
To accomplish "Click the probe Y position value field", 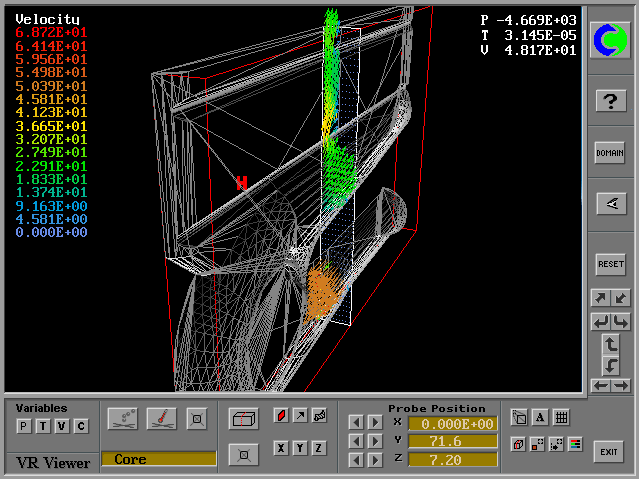I will pos(452,441).
